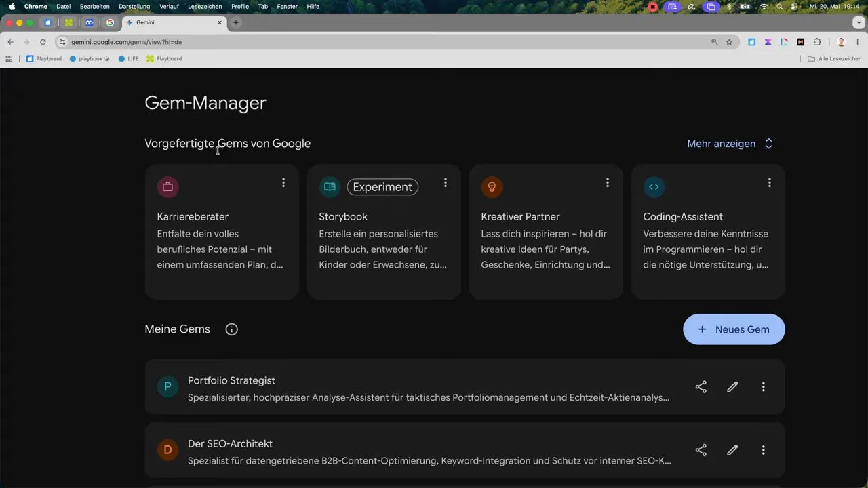The height and width of the screenshot is (488, 868).
Task: Edit the Der SEO-Architekt gem
Action: (732, 450)
